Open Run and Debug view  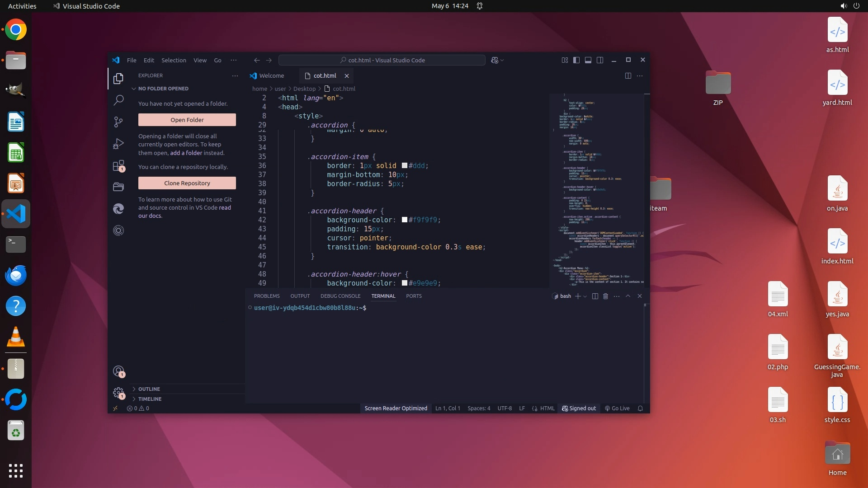(x=118, y=144)
